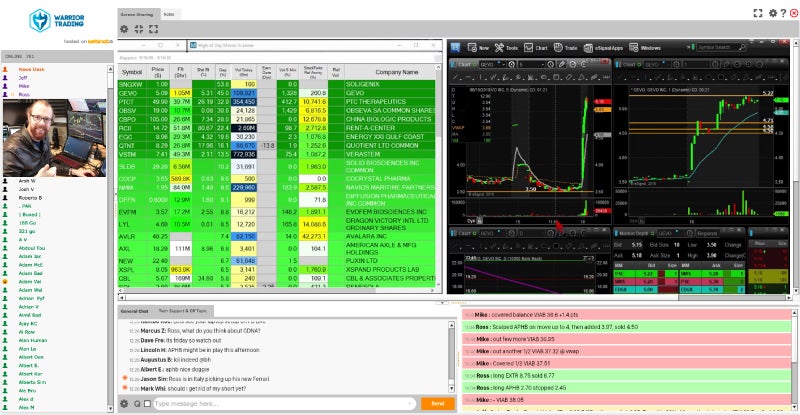
Task: Open the top-right settings gear
Action: (x=773, y=13)
